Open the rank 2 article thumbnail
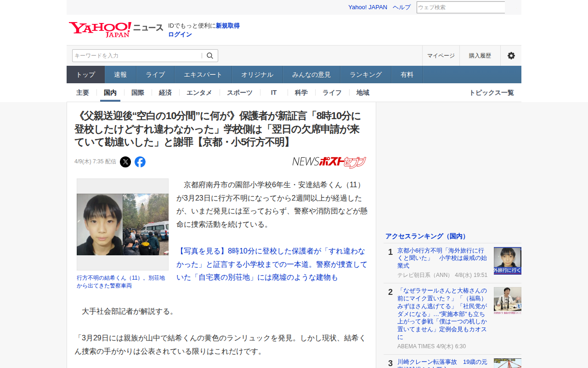 (507, 300)
